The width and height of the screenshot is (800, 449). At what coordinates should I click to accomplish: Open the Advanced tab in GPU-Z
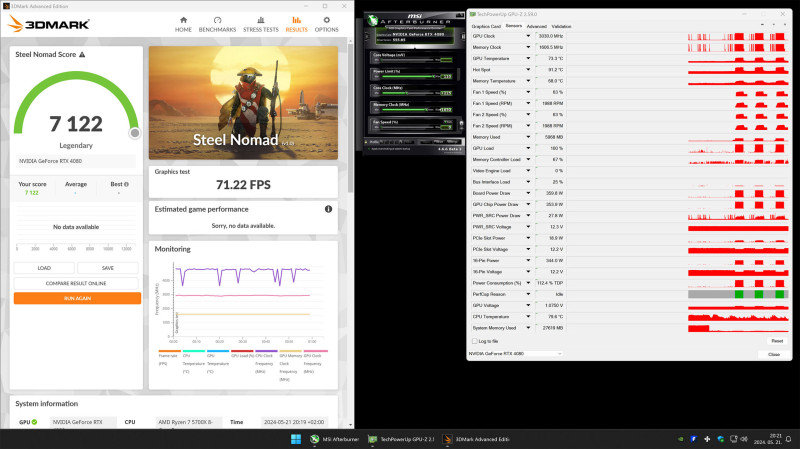(x=536, y=27)
